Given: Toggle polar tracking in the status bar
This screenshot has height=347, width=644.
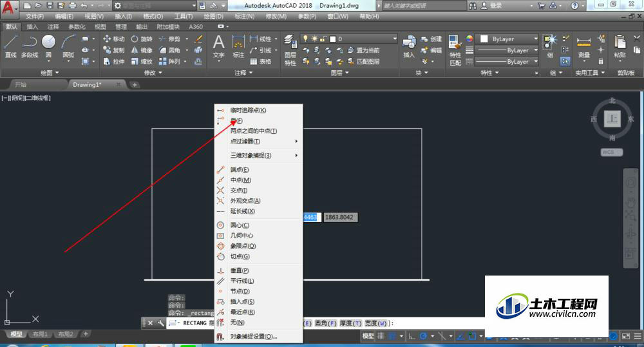Looking at the screenshot, I should click(423, 336).
